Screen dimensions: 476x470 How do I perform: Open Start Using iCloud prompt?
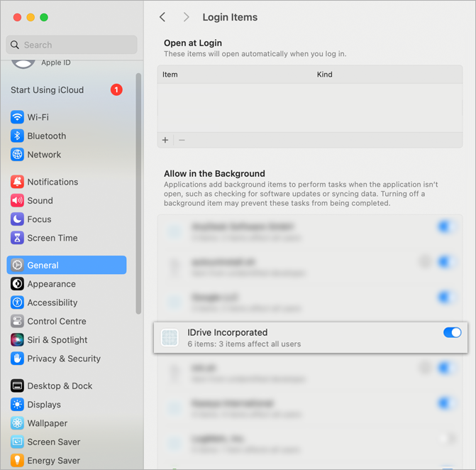pyautogui.click(x=47, y=90)
